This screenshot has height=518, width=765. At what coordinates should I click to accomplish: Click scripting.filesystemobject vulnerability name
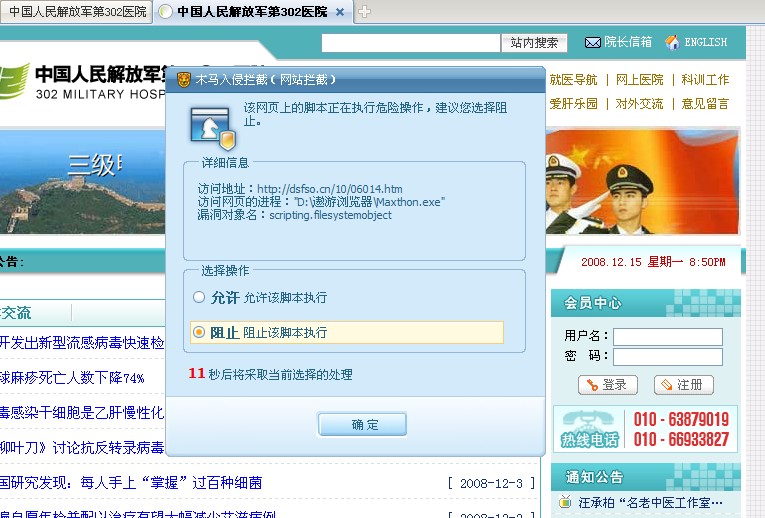point(330,215)
